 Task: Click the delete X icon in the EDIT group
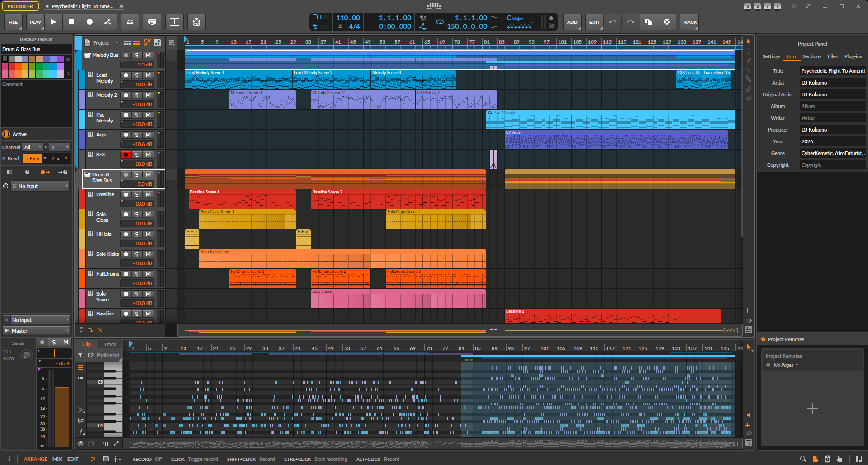point(667,22)
